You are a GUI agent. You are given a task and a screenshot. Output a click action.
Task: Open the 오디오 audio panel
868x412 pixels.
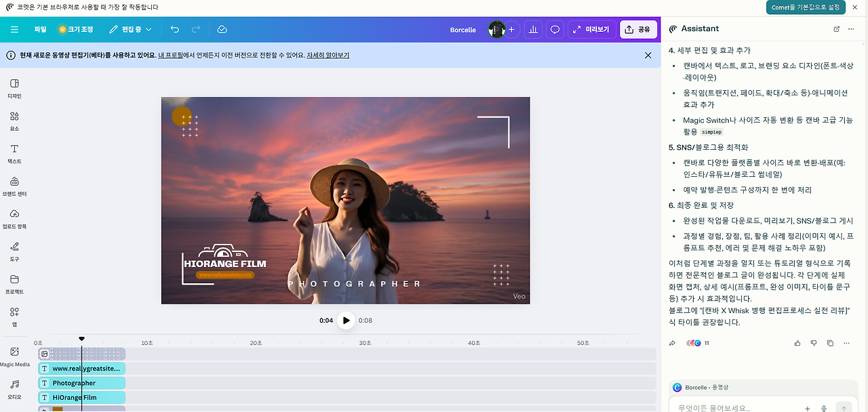click(14, 389)
